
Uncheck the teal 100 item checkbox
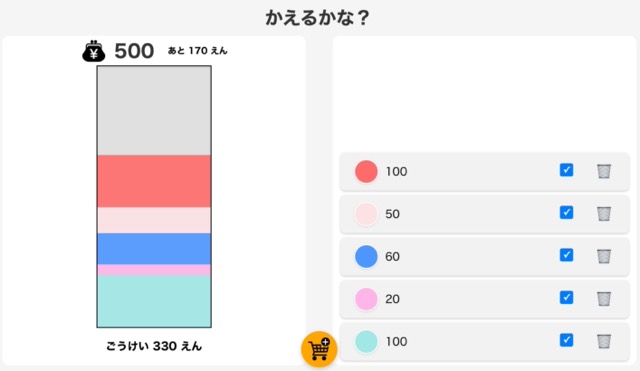click(x=566, y=340)
